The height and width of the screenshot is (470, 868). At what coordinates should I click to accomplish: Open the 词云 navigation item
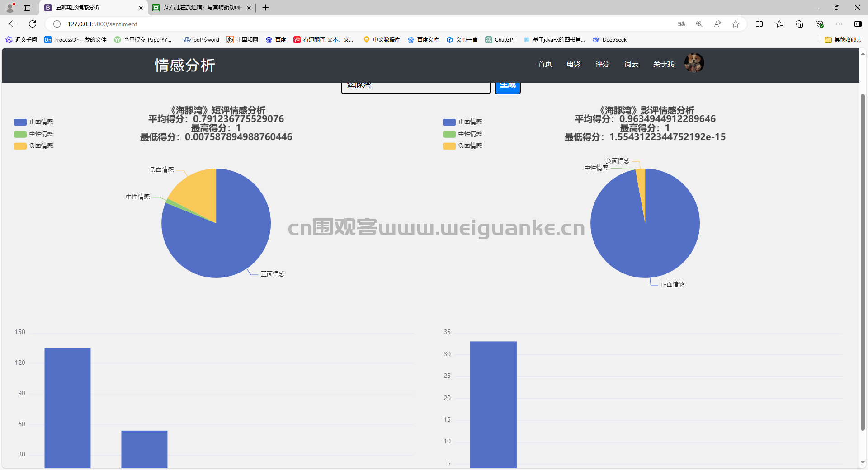pyautogui.click(x=631, y=64)
